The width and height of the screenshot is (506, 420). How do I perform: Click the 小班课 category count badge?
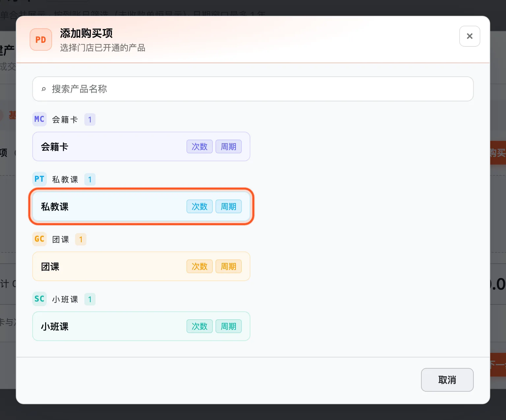point(90,299)
